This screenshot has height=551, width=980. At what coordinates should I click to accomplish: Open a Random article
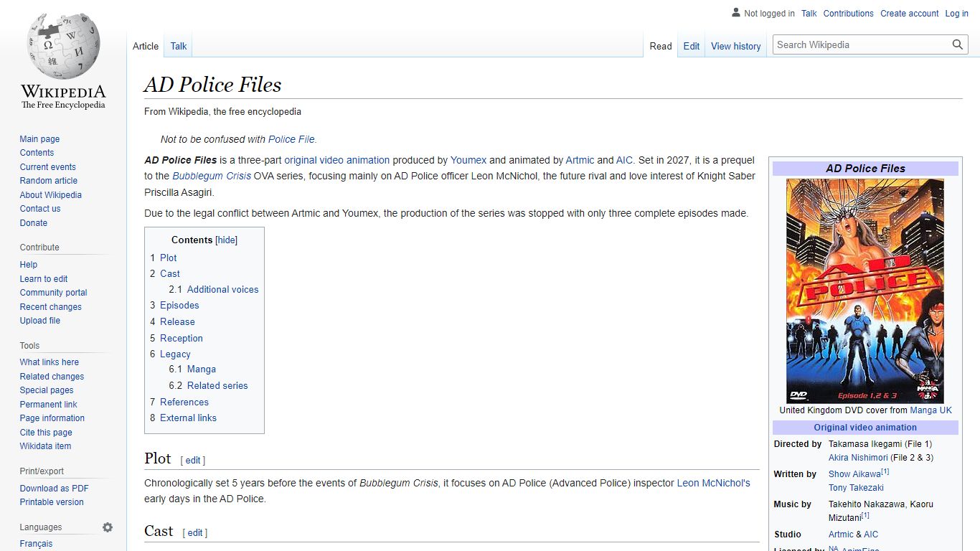tap(48, 181)
